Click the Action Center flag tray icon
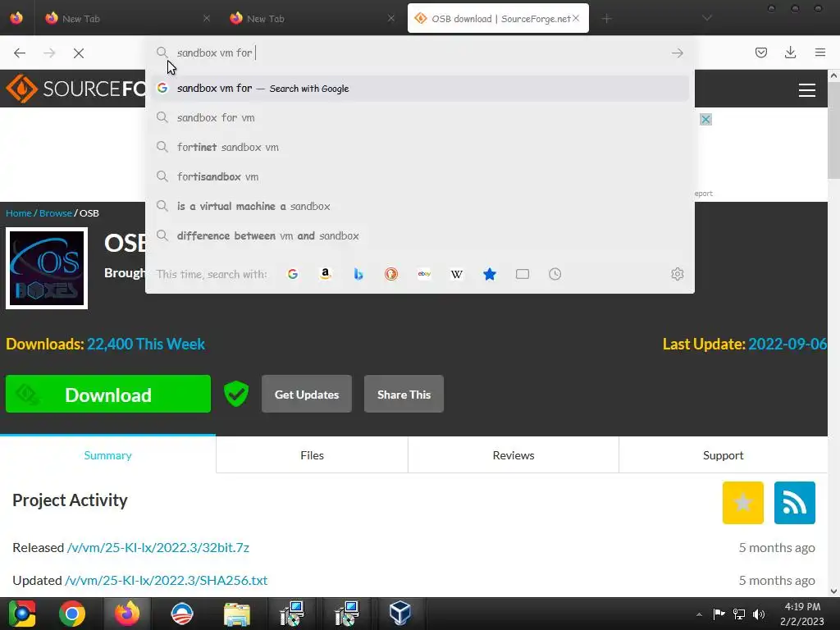Image resolution: width=840 pixels, height=630 pixels. (719, 614)
